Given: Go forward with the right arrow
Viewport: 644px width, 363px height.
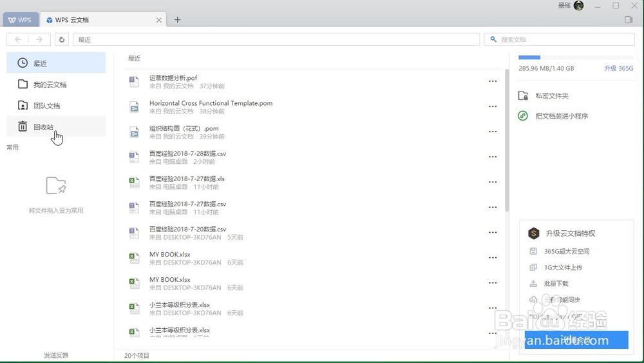Looking at the screenshot, I should [x=39, y=39].
